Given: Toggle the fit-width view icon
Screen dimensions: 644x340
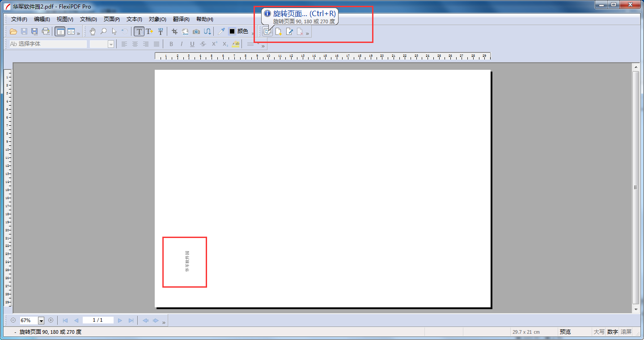Looking at the screenshot, I should [x=71, y=31].
